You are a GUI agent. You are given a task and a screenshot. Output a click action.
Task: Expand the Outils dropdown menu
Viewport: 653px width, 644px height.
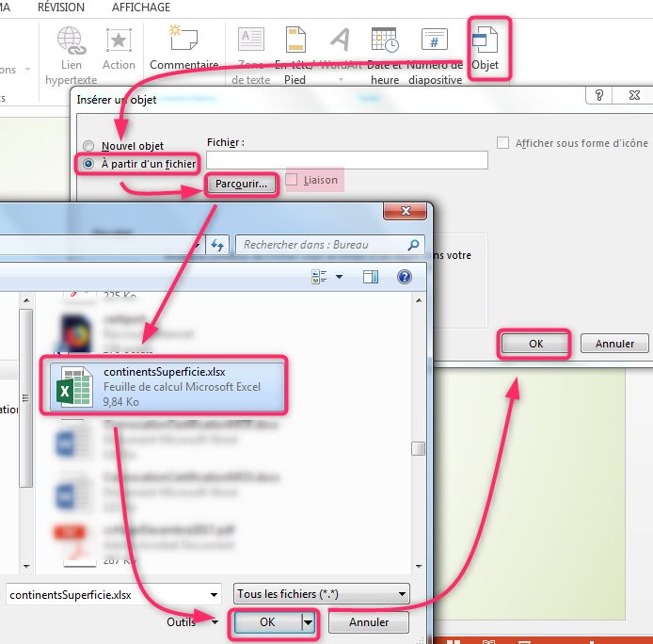(x=193, y=622)
